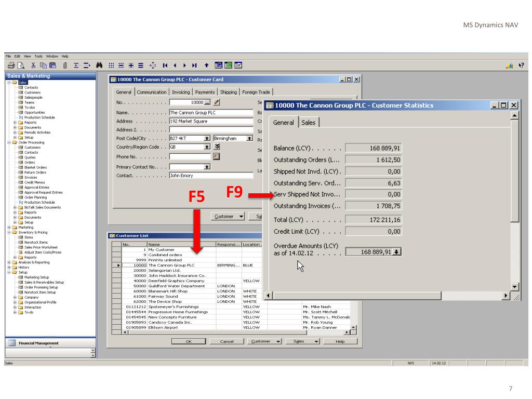Click the Customer Statistics horizontal scrollbar thumb
Screen dimensions: 532x399
[x=357, y=296]
